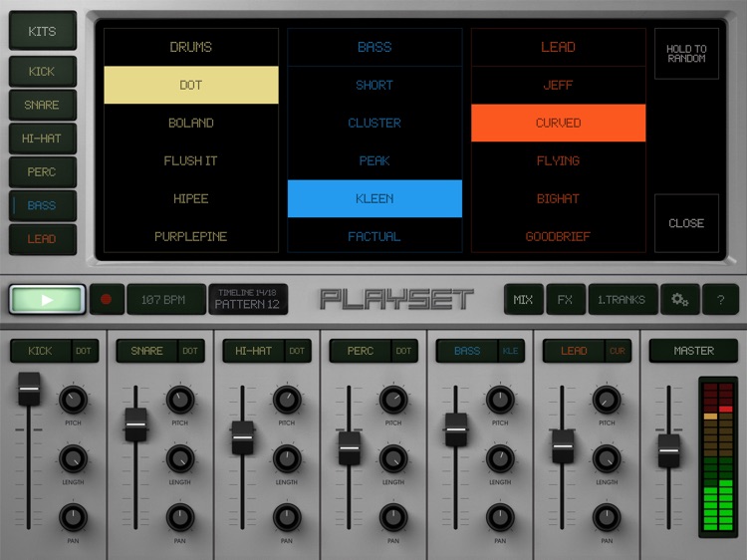Select Boland from the Drums list
Image resolution: width=747 pixels, height=560 pixels.
point(190,123)
